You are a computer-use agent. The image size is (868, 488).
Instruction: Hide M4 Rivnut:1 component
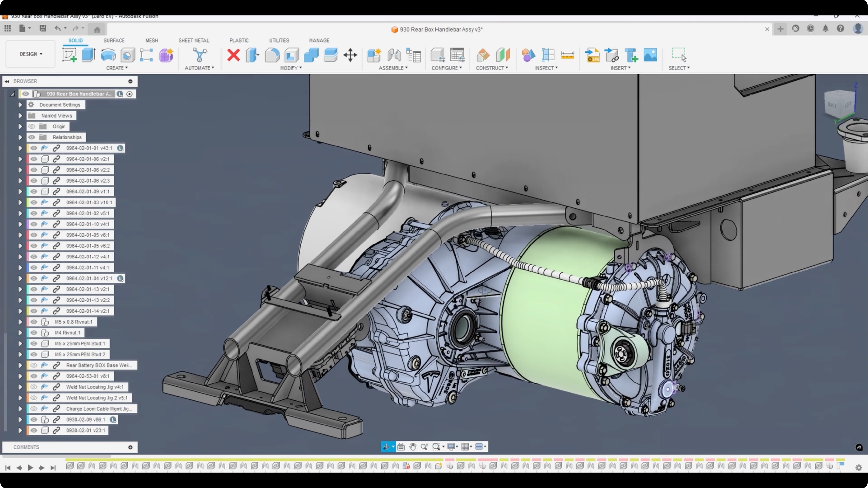click(34, 333)
